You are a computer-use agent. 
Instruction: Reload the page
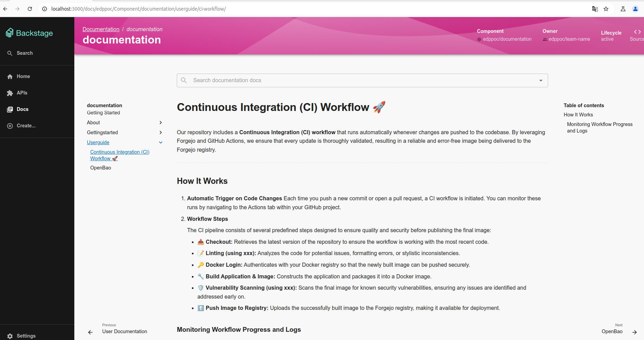point(30,9)
